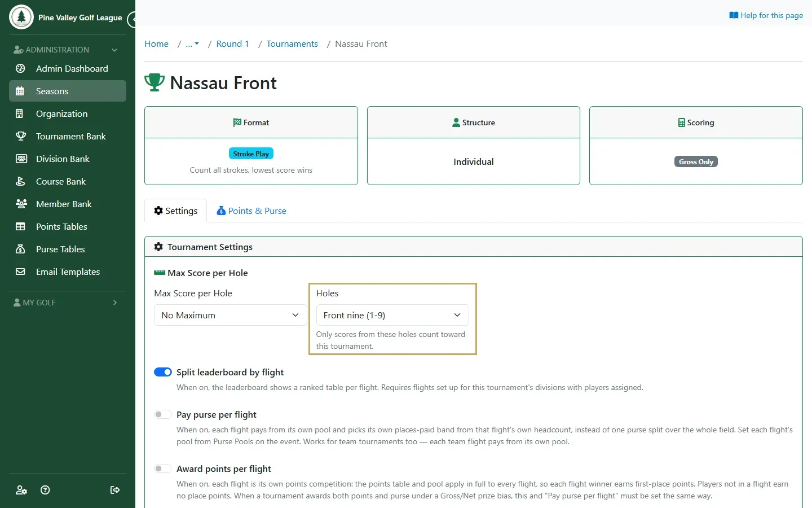
Task: Click the Pine Valley Golf League pine tree logo
Action: click(21, 17)
